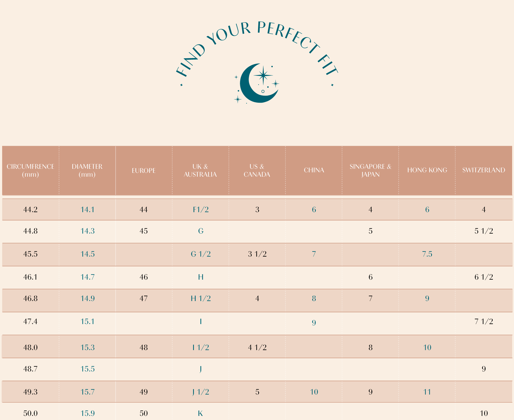
Task: Click the large four-point star inside the moon
Action: [263, 75]
